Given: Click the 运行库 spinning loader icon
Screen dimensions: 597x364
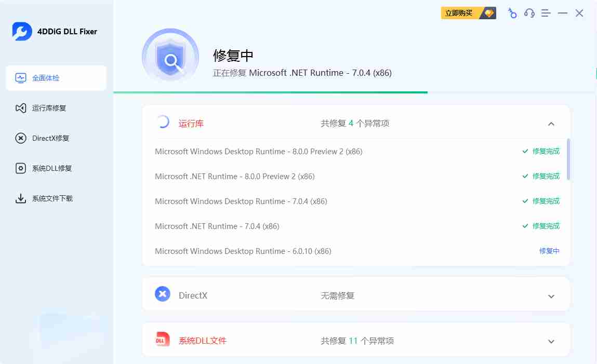Looking at the screenshot, I should [x=163, y=122].
